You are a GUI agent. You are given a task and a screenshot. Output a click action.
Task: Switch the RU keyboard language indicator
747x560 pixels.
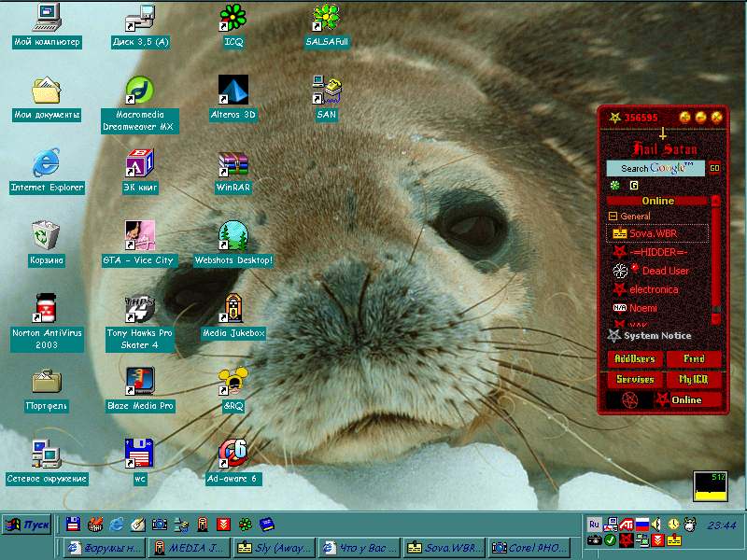tap(594, 525)
